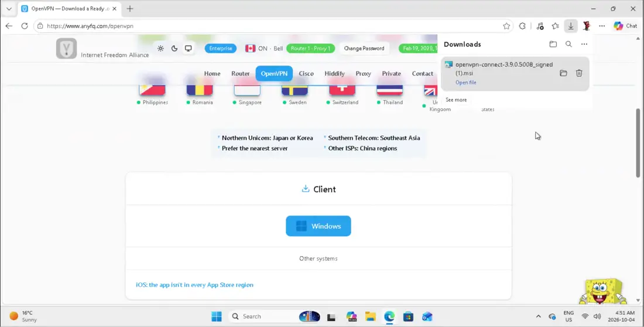Click the Canada flag icon
This screenshot has width=644, height=327.
(251, 49)
